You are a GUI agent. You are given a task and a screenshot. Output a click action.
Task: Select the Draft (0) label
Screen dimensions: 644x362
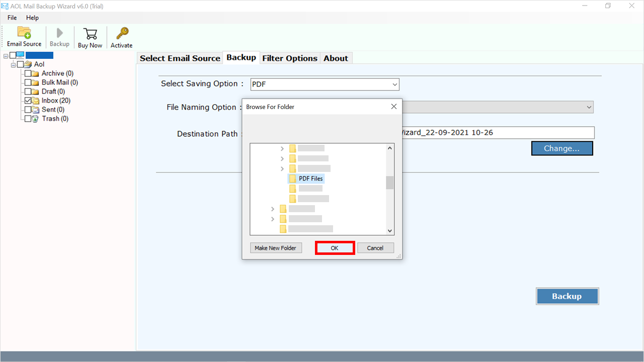(53, 92)
